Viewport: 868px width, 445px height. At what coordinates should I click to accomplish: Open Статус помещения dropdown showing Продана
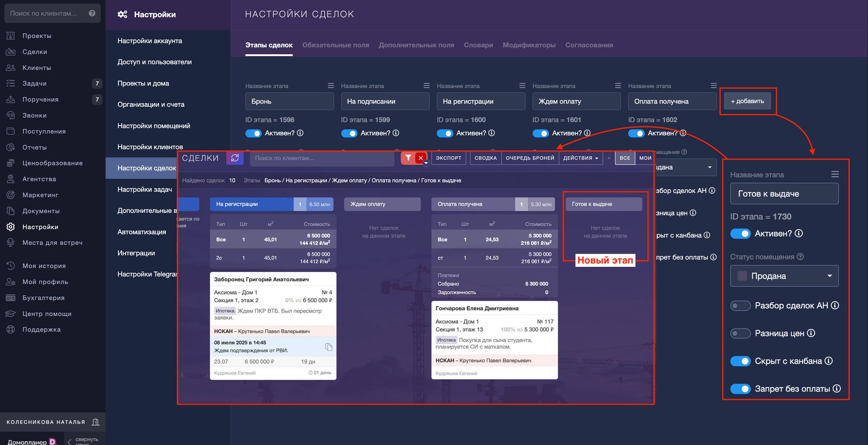point(784,276)
